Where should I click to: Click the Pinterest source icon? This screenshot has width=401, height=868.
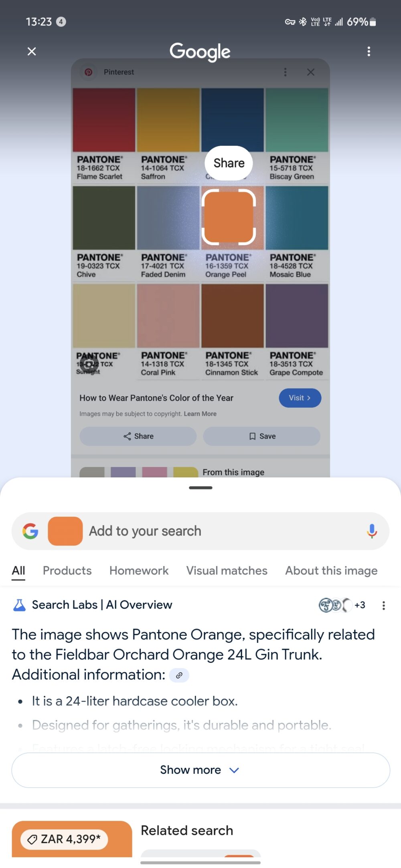(x=89, y=72)
